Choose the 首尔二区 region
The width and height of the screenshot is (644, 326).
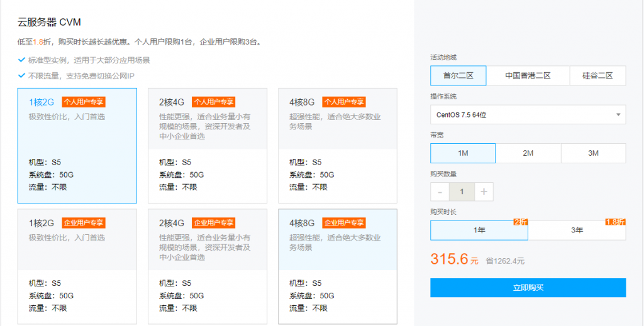[458, 75]
